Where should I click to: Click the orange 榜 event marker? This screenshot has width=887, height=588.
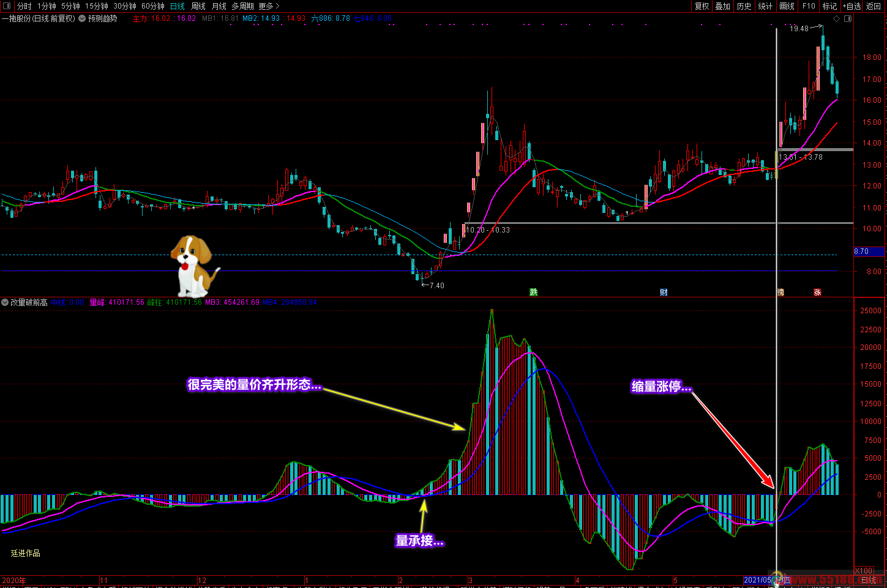point(780,292)
